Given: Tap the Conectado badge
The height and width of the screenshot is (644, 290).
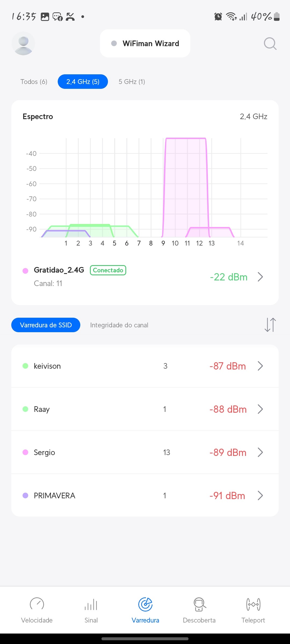Looking at the screenshot, I should point(108,270).
